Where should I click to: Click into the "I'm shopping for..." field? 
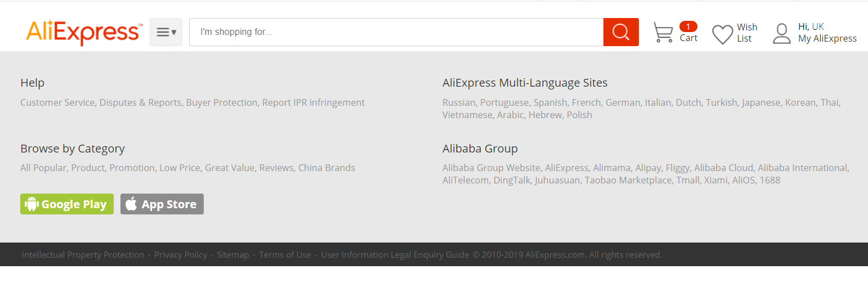click(396, 32)
